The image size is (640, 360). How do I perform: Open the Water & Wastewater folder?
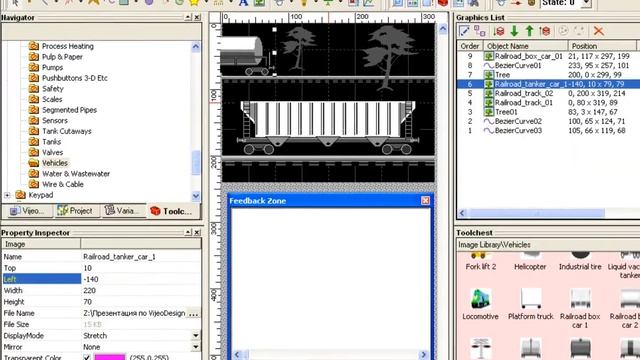pyautogui.click(x=76, y=173)
